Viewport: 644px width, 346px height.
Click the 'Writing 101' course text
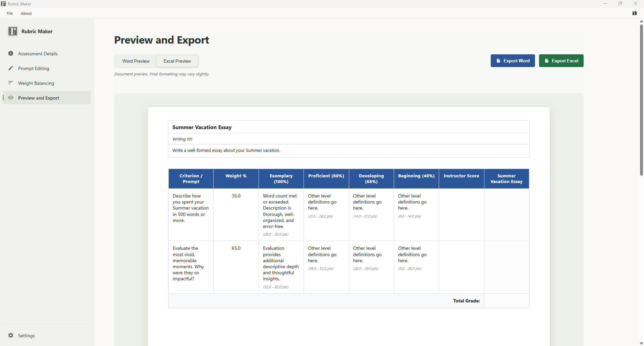pyautogui.click(x=182, y=139)
